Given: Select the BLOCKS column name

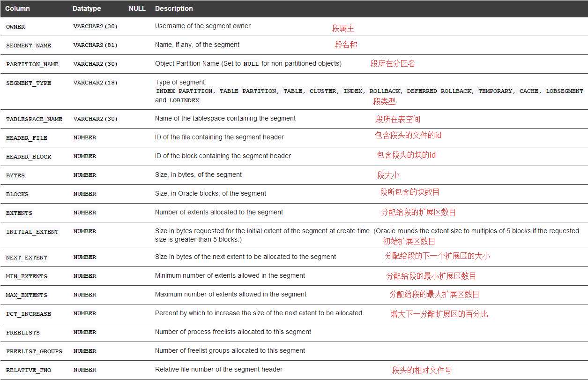Looking at the screenshot, I should pos(17,194).
